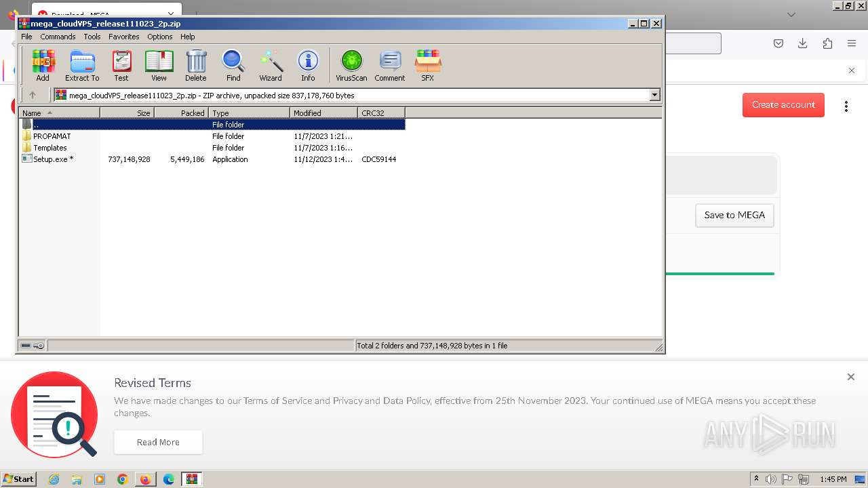Open the Tools menu
868x488 pixels.
tap(92, 37)
